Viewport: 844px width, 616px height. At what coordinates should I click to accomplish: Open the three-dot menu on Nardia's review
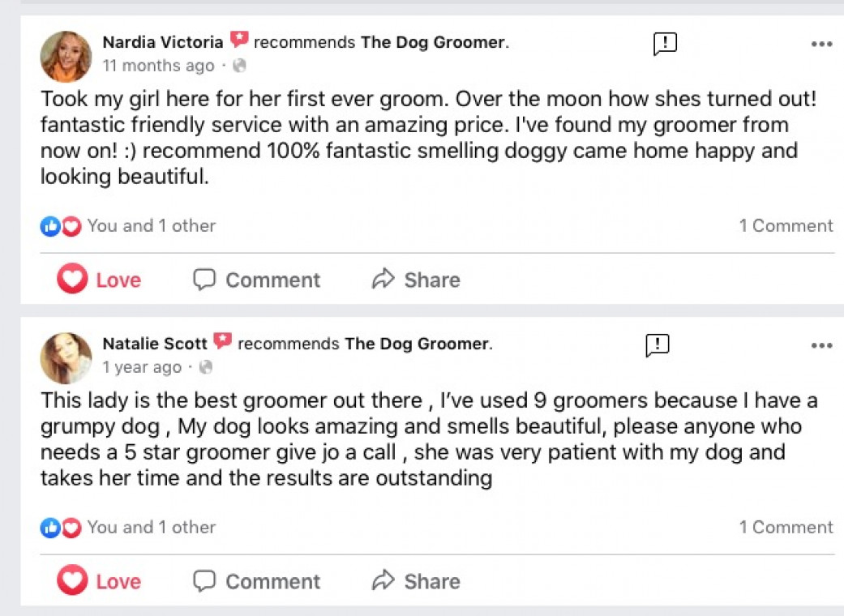821,45
